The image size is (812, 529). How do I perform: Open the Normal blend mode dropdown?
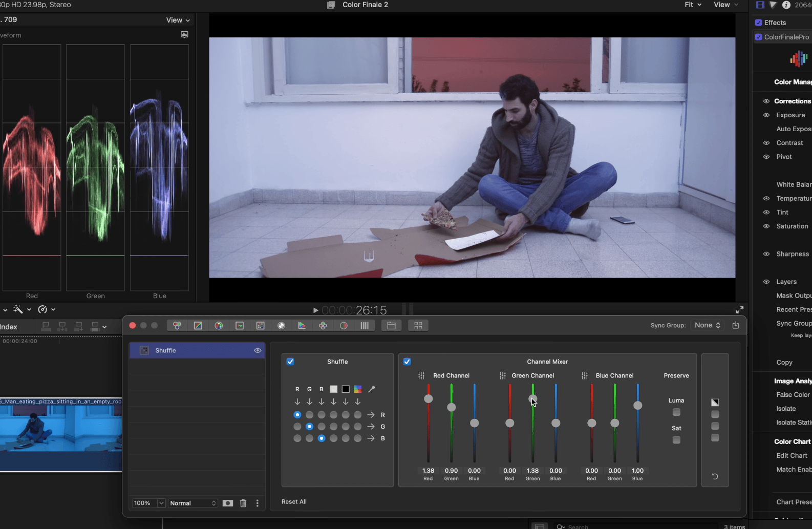point(193,503)
